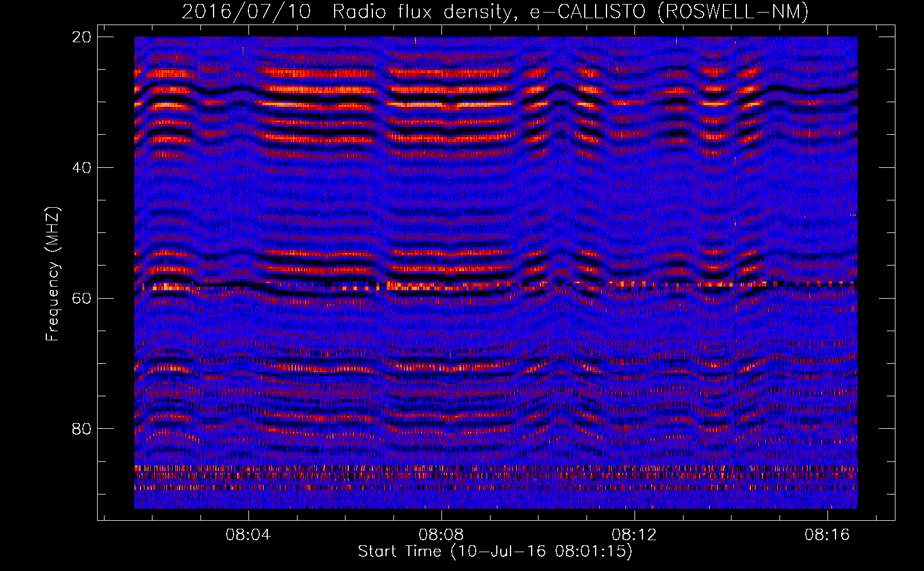The image size is (924, 571).
Task: Click the y-axis tick label '20'
Action: coord(81,37)
